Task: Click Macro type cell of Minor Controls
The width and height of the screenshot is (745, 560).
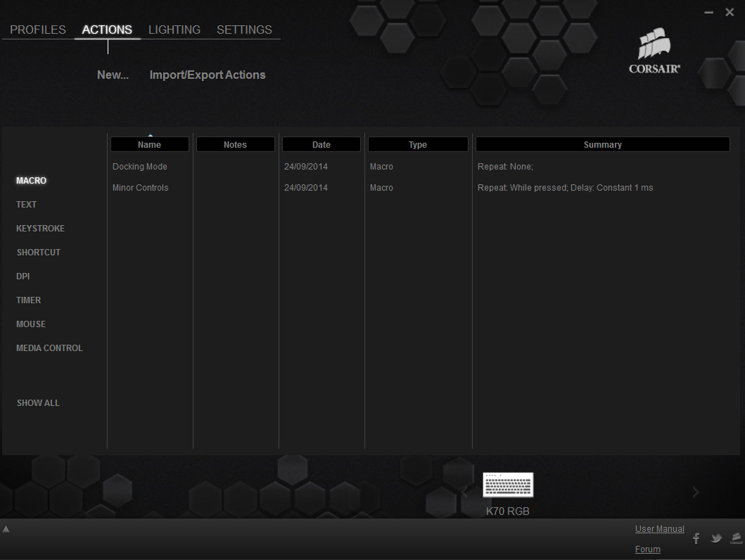Action: click(381, 188)
